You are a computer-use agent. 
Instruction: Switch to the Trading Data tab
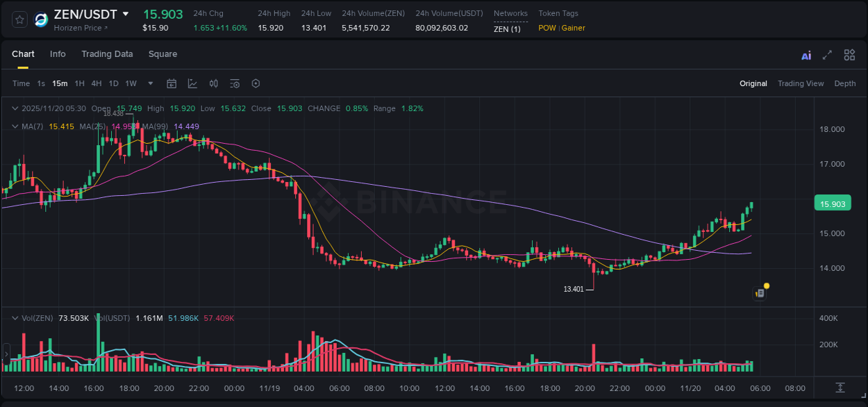[x=107, y=54]
